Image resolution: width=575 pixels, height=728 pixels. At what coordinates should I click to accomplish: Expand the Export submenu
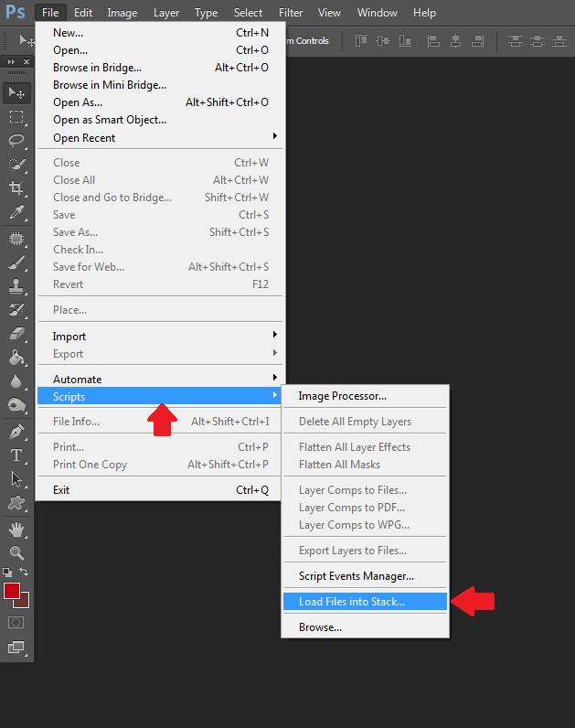tap(160, 354)
